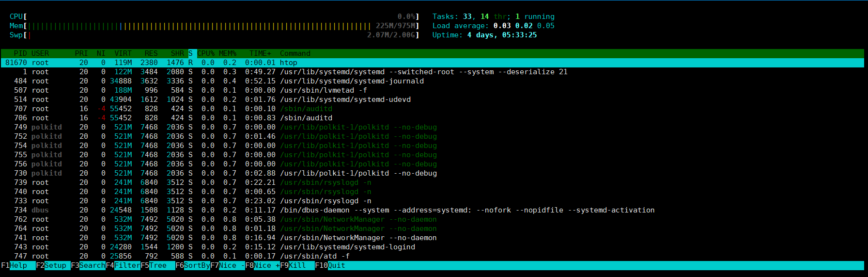Click the 225M/975M memory value

[x=395, y=26]
